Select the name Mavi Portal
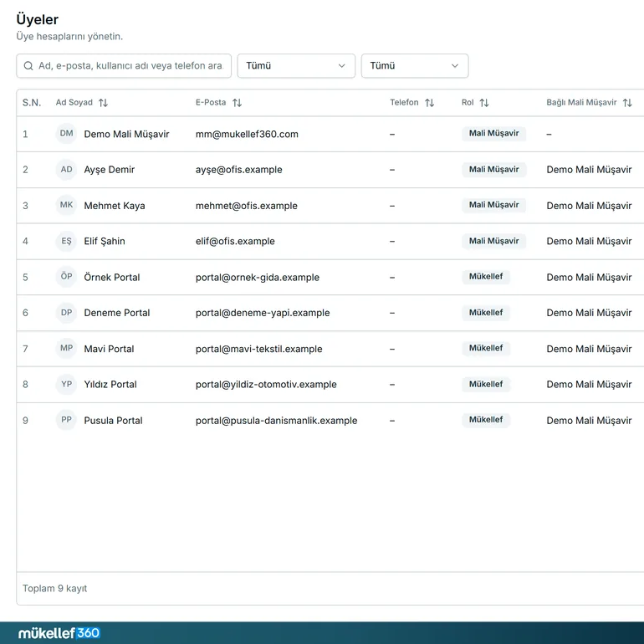The width and height of the screenshot is (644, 644). (x=109, y=349)
